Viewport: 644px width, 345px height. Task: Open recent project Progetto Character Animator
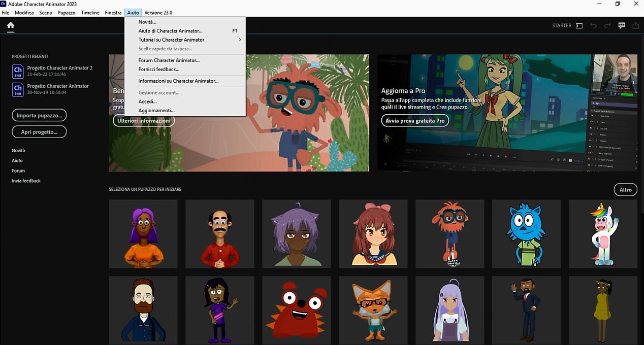pyautogui.click(x=57, y=86)
